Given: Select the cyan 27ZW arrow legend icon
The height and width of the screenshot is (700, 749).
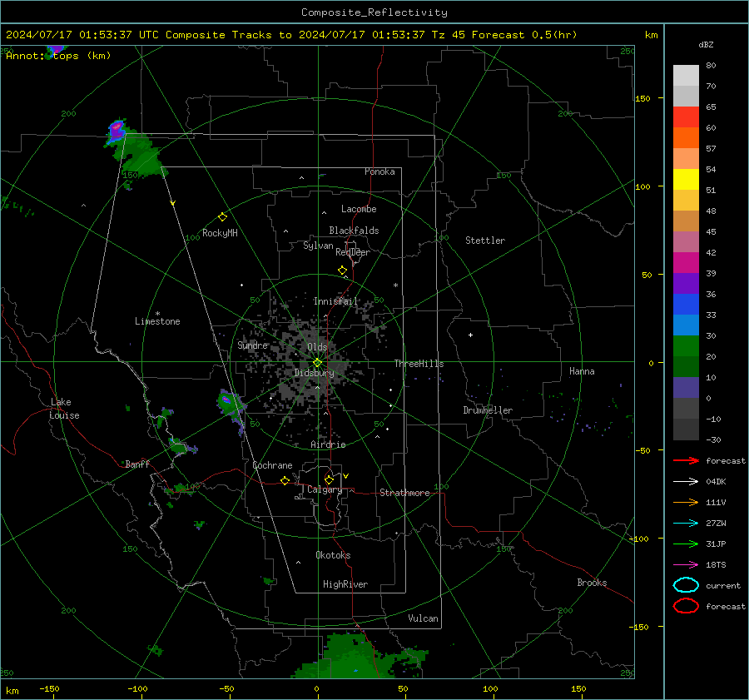Looking at the screenshot, I should [x=686, y=524].
